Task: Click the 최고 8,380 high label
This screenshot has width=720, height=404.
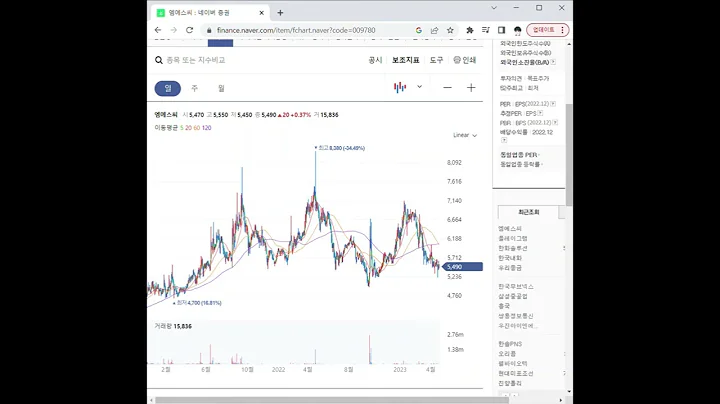Action: [339, 148]
